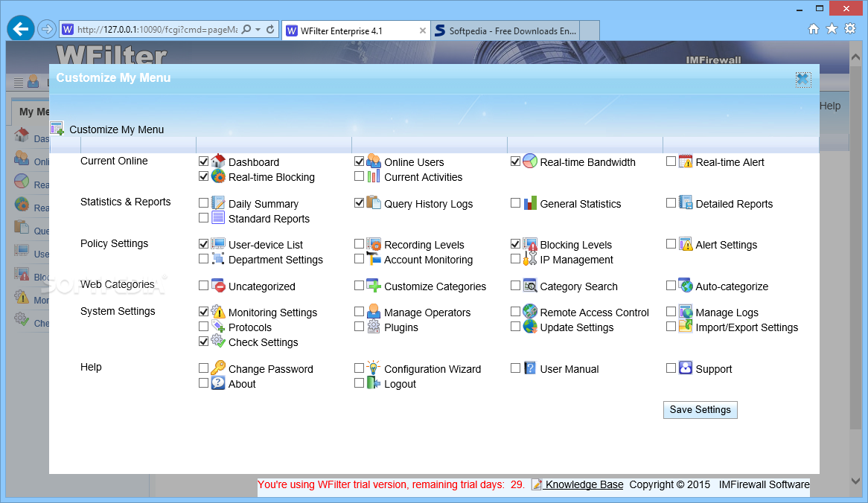The image size is (868, 503).
Task: Click the Check Settings gear icon
Action: pyautogui.click(x=218, y=341)
